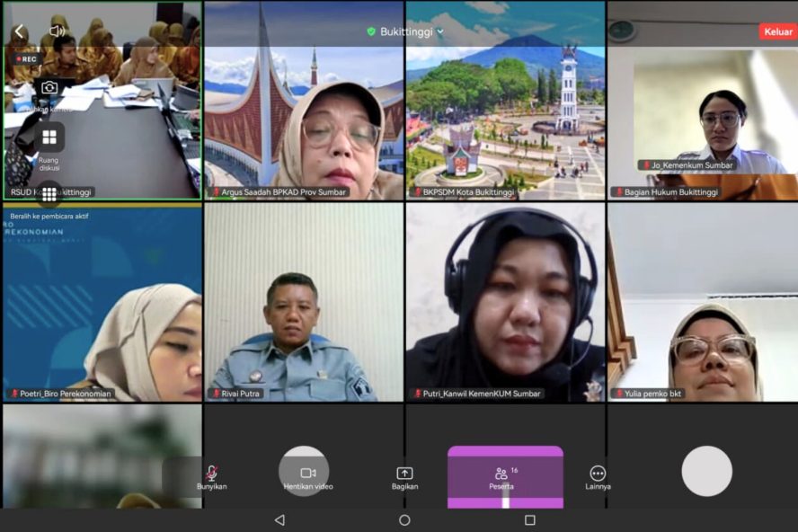Tap the Android home navigation button
This screenshot has width=798, height=532.
[404, 520]
